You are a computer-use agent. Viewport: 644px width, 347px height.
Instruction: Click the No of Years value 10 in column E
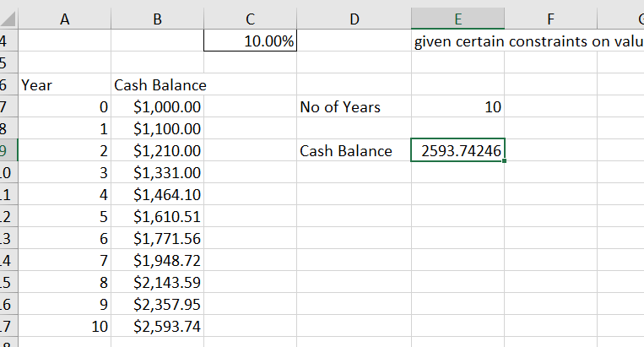coord(457,107)
